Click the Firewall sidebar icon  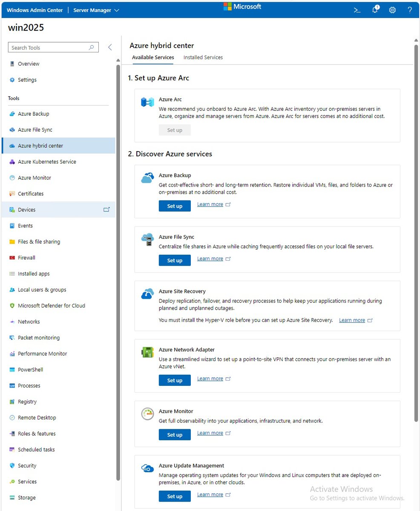tap(12, 258)
